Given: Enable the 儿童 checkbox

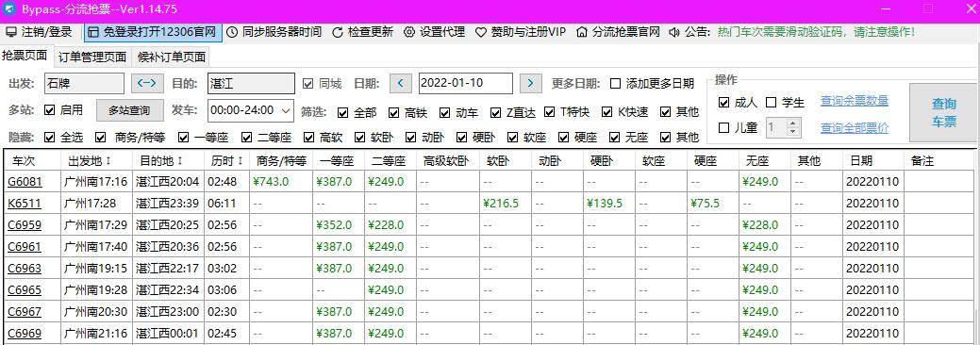Looking at the screenshot, I should point(724,128).
